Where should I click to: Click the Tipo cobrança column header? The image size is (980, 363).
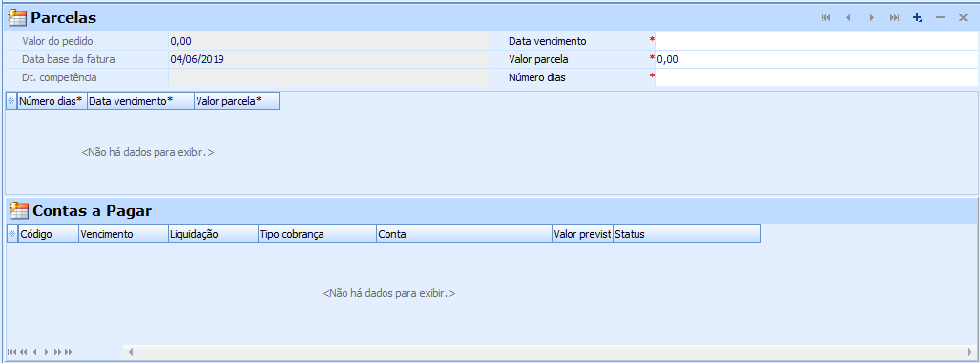(317, 234)
